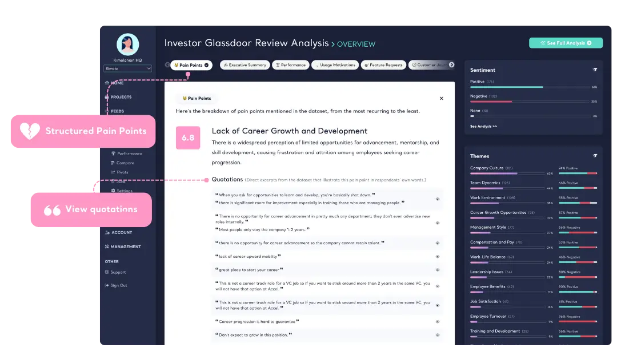Open the Kimola workspace dropdown
This screenshot has height=364, width=617.
(127, 68)
